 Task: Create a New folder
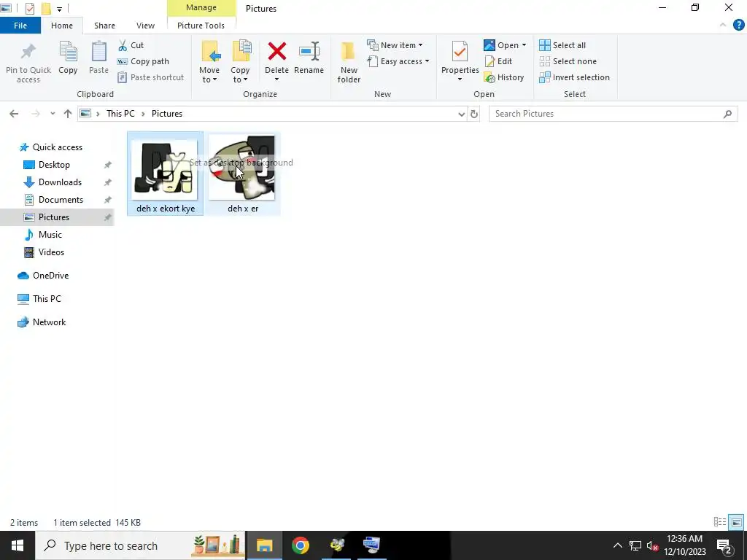coord(349,63)
